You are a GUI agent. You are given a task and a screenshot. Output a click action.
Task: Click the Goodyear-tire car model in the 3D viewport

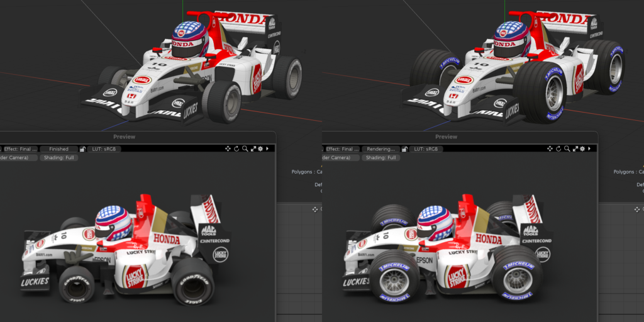[191, 65]
